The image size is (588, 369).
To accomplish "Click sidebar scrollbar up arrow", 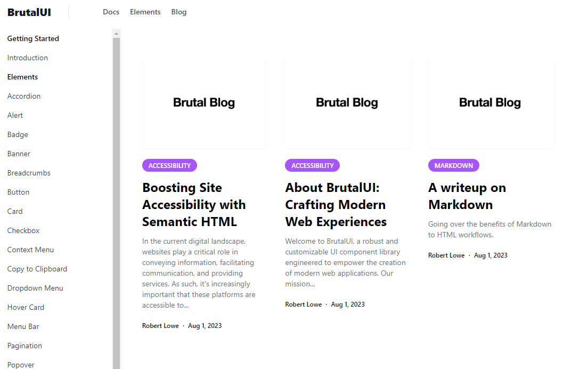I will tap(116, 34).
